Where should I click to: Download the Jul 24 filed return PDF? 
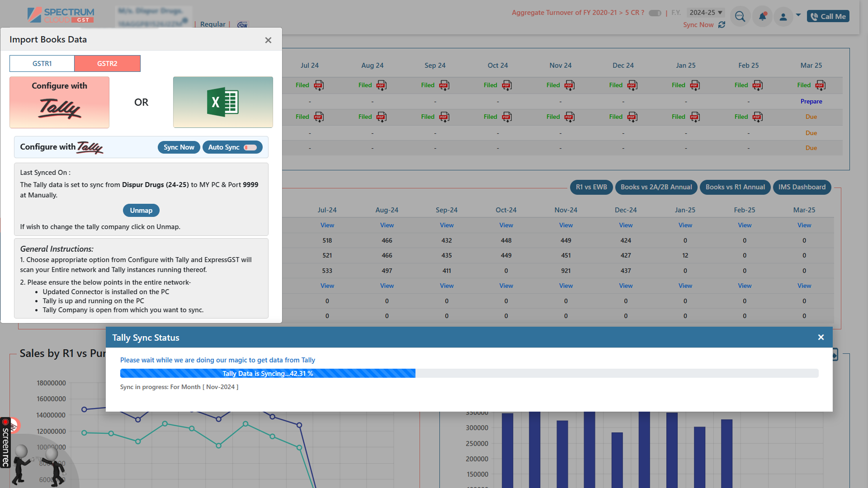point(319,85)
